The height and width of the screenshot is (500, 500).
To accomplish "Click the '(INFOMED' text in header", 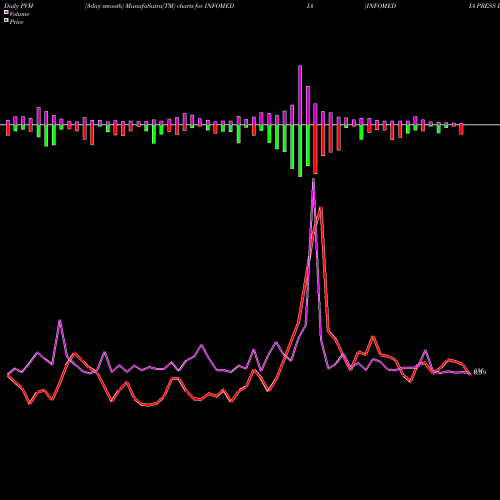I will [x=380, y=6].
